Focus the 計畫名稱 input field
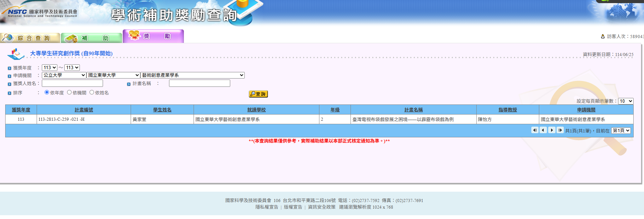 [x=199, y=83]
